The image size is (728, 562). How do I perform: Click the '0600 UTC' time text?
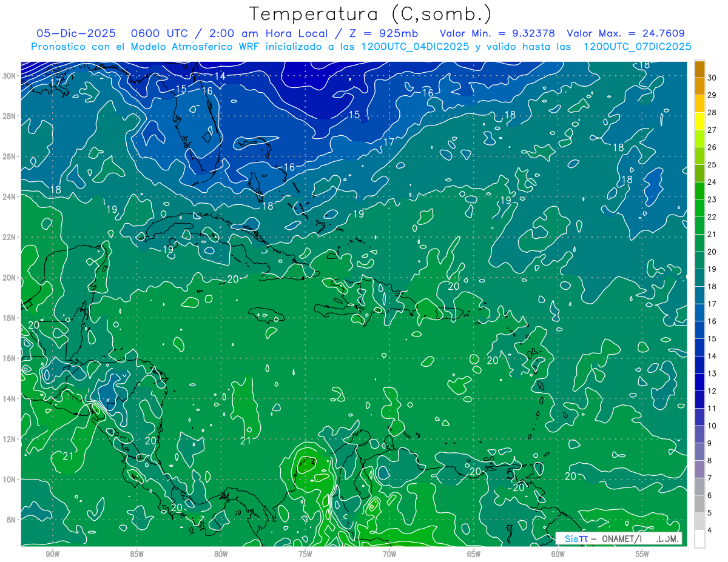click(x=159, y=33)
